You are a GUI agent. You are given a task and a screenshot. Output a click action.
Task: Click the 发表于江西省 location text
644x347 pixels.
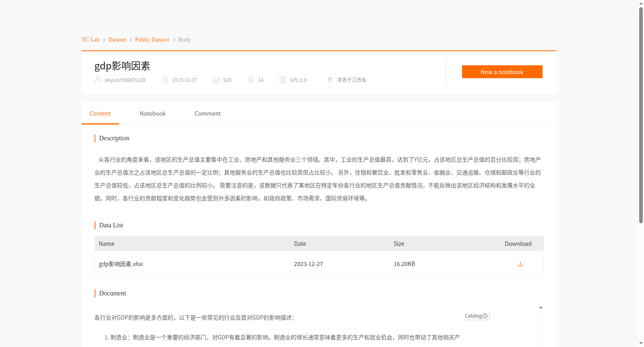click(x=352, y=80)
